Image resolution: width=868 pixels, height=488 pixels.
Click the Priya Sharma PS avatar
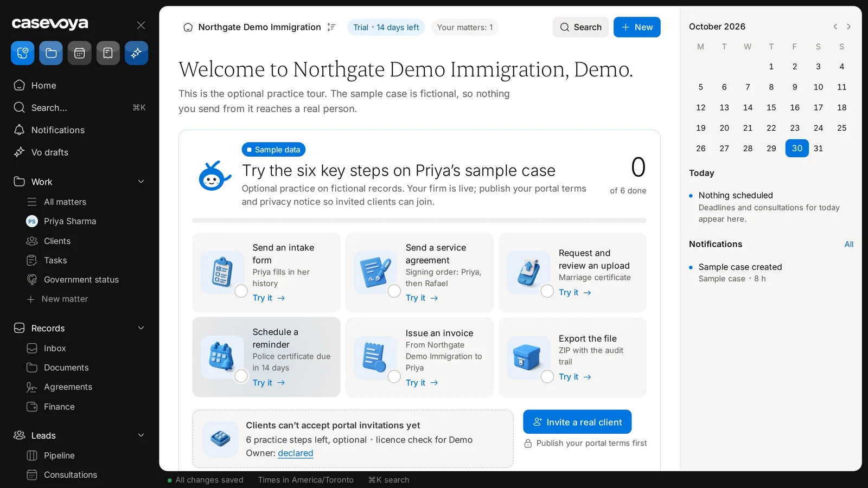click(32, 221)
